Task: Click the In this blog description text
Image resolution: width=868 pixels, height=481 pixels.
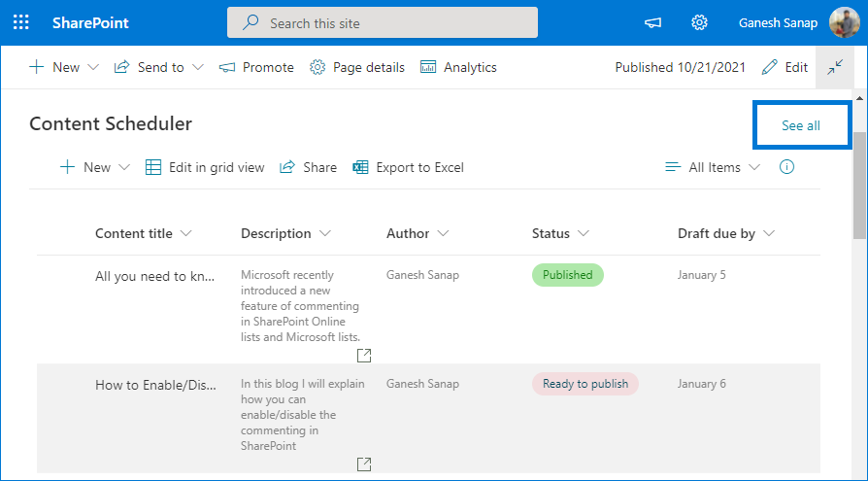Action: (302, 415)
